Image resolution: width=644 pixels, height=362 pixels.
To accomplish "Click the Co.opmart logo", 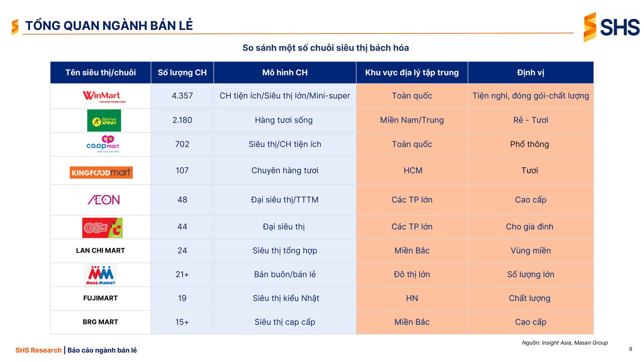I will coord(103,144).
